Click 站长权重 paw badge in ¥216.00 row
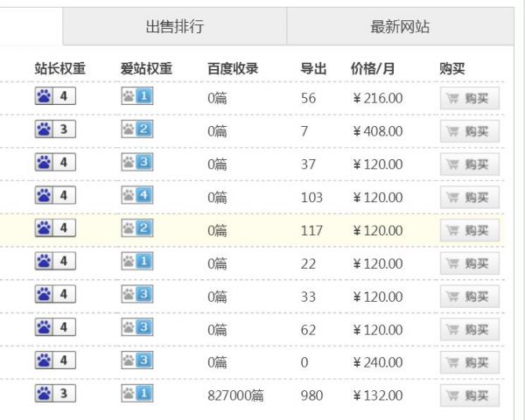Screen dimensions: 525x420 coord(55,97)
